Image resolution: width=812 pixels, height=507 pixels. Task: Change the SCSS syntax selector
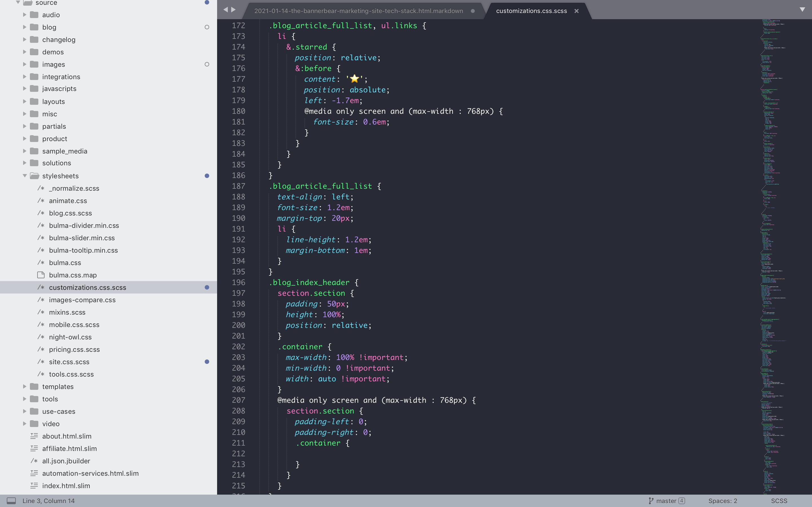point(779,501)
